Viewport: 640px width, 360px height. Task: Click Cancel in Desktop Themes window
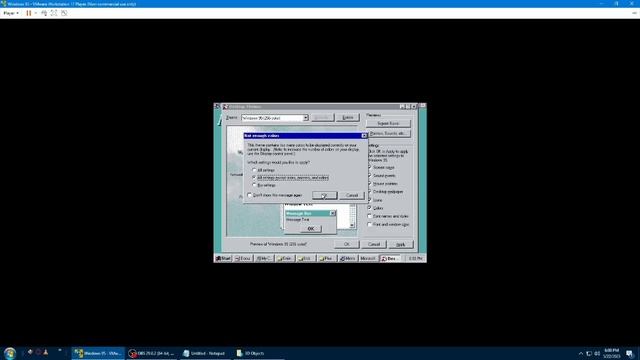(373, 244)
